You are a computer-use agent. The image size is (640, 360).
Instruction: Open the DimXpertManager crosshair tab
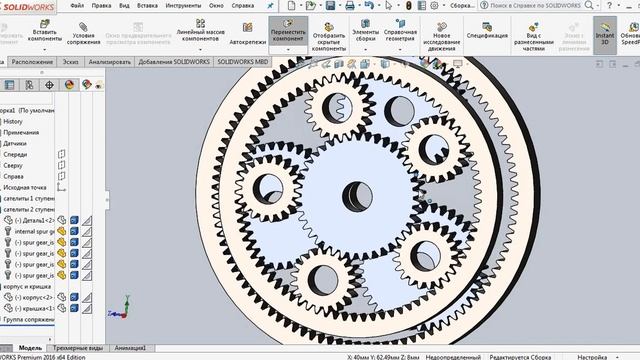click(49, 85)
